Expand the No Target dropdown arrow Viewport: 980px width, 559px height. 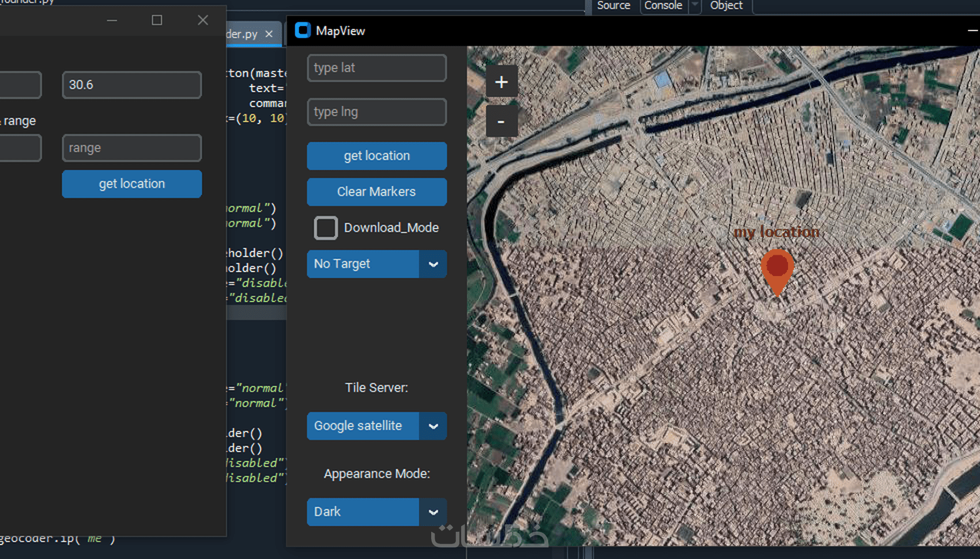point(433,264)
